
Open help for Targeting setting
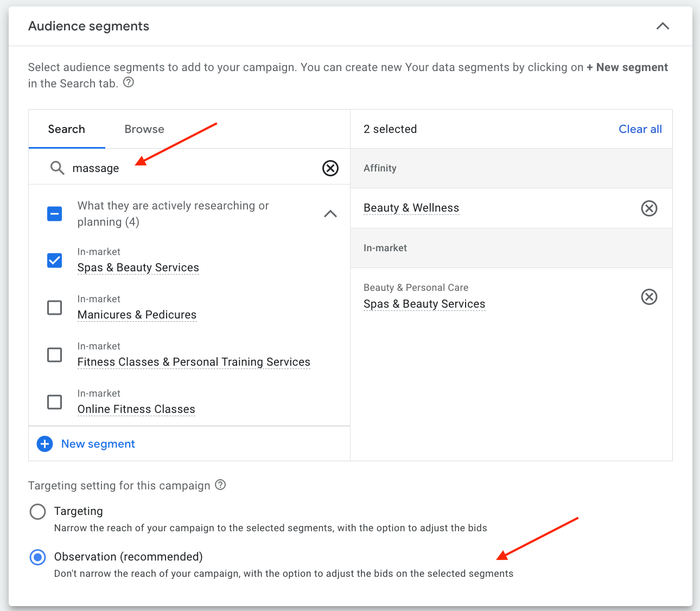(x=220, y=485)
